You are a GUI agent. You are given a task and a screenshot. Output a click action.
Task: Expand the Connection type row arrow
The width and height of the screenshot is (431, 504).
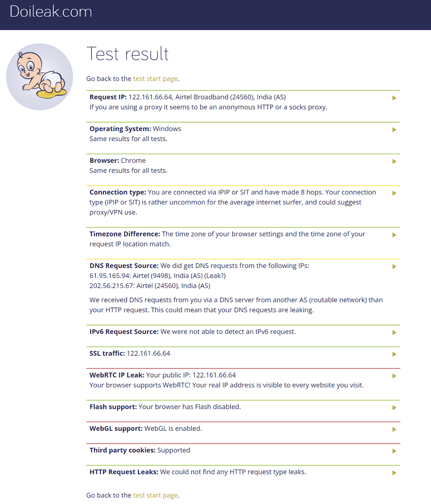pos(394,193)
